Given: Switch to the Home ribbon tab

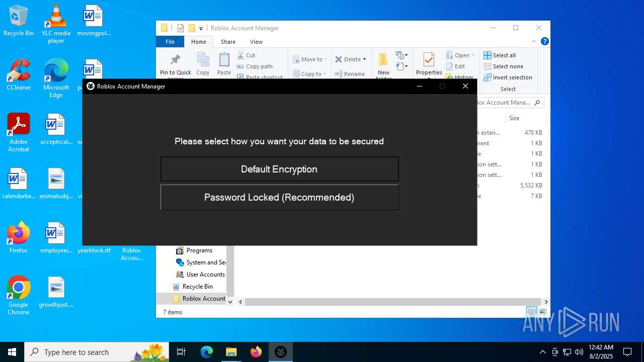Looking at the screenshot, I should [x=199, y=42].
